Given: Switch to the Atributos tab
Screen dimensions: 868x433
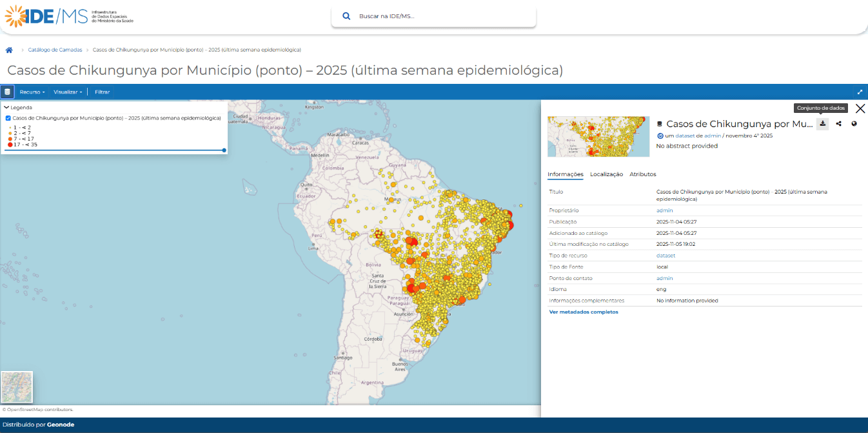Looking at the screenshot, I should pyautogui.click(x=642, y=174).
